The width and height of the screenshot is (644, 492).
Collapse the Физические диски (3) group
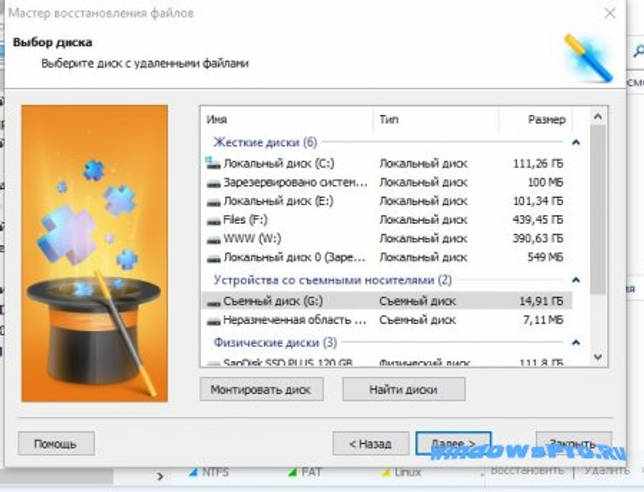576,343
